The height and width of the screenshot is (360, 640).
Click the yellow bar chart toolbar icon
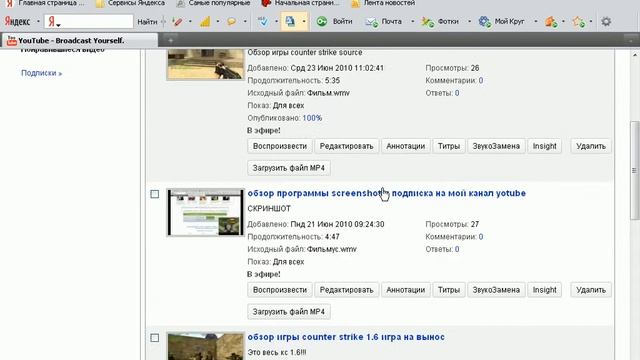205,21
